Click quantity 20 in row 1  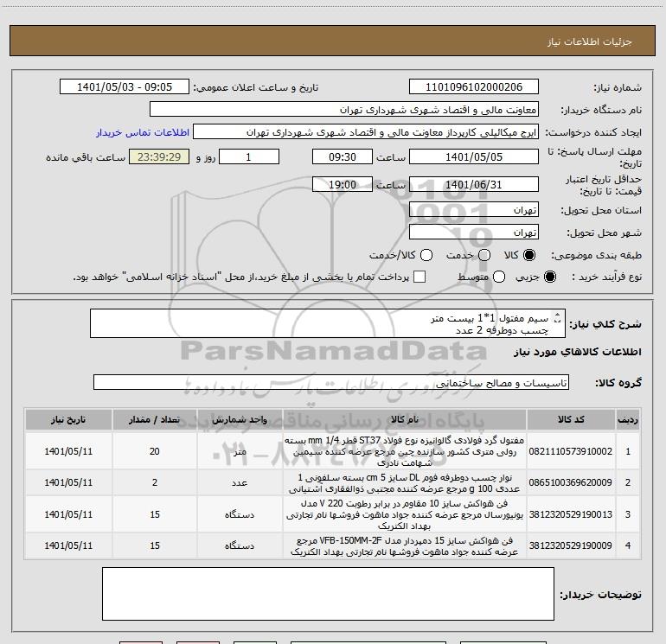(155, 451)
